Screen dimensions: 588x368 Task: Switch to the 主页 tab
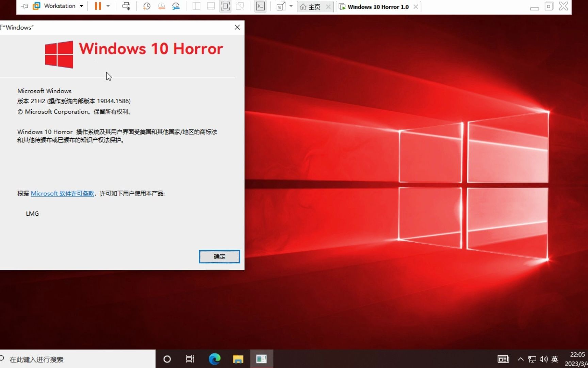tap(313, 7)
